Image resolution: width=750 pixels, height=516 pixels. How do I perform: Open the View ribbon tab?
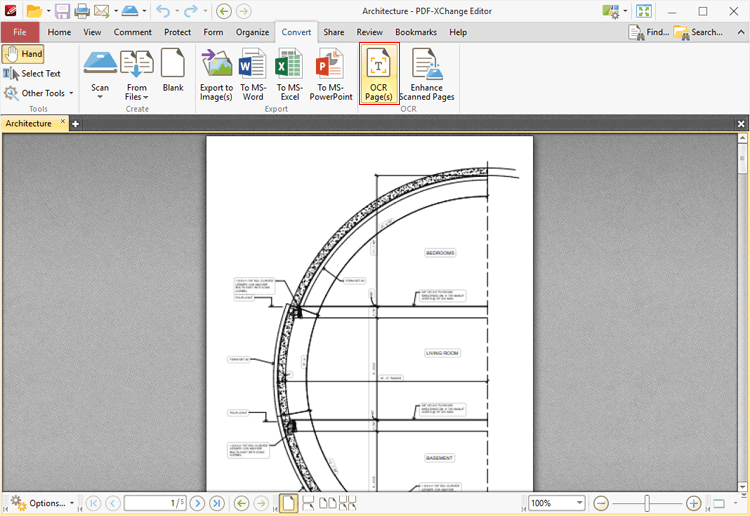tap(92, 32)
